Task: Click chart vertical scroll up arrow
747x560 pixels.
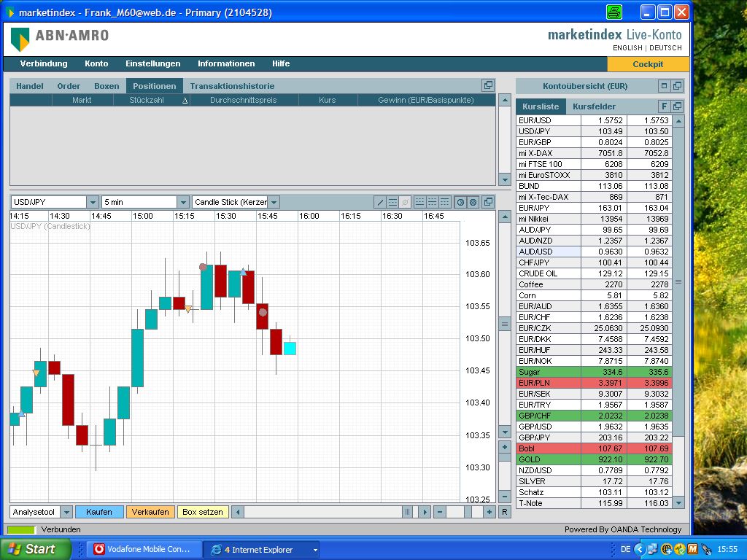Action: point(505,217)
